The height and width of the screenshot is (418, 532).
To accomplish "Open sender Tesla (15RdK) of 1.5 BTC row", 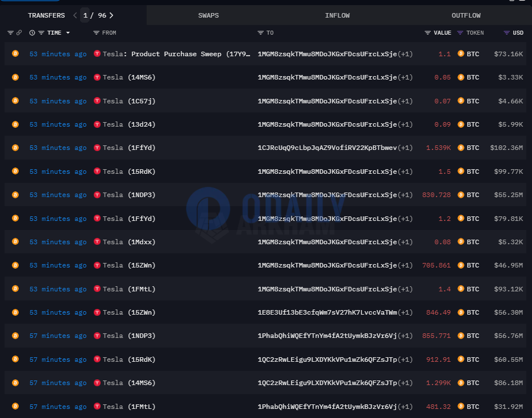I will (129, 172).
